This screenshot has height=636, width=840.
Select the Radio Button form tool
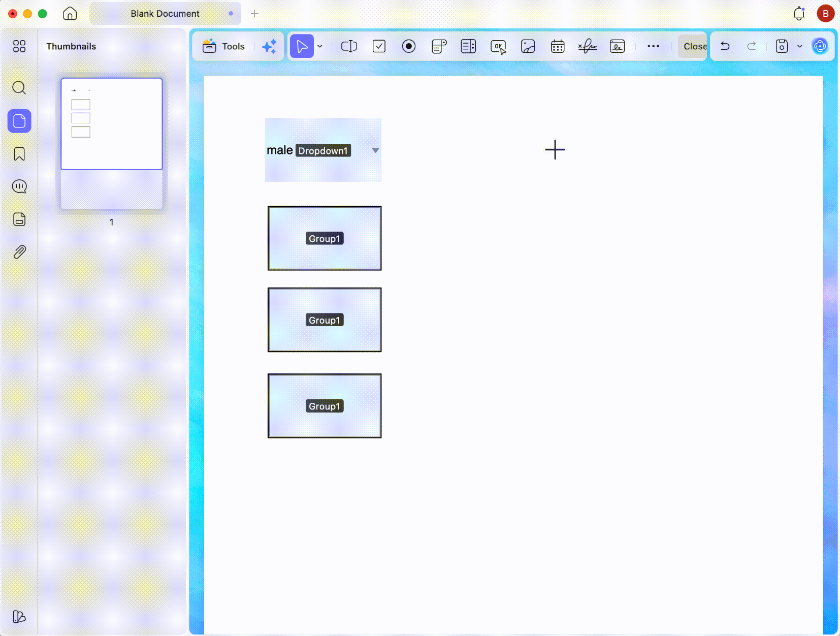pyautogui.click(x=409, y=46)
